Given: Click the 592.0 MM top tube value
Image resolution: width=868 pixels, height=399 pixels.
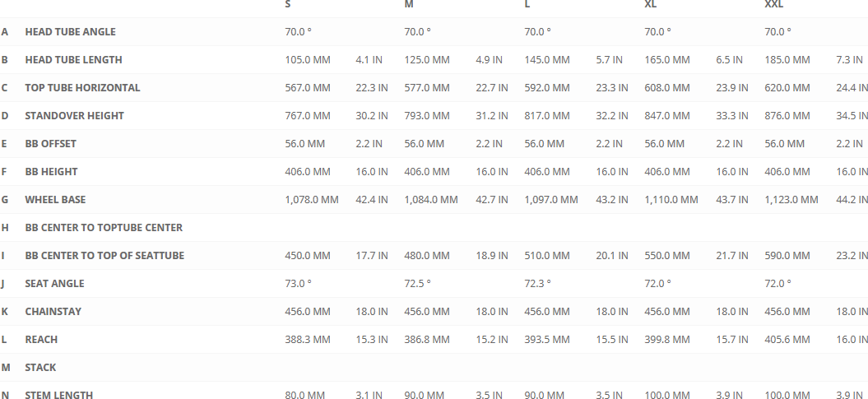Looking at the screenshot, I should click(547, 88).
